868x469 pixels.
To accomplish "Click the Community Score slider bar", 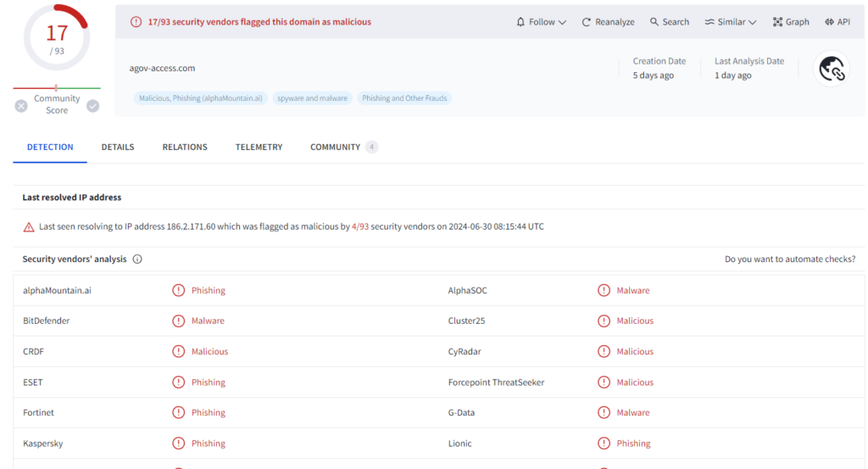I will (57, 88).
